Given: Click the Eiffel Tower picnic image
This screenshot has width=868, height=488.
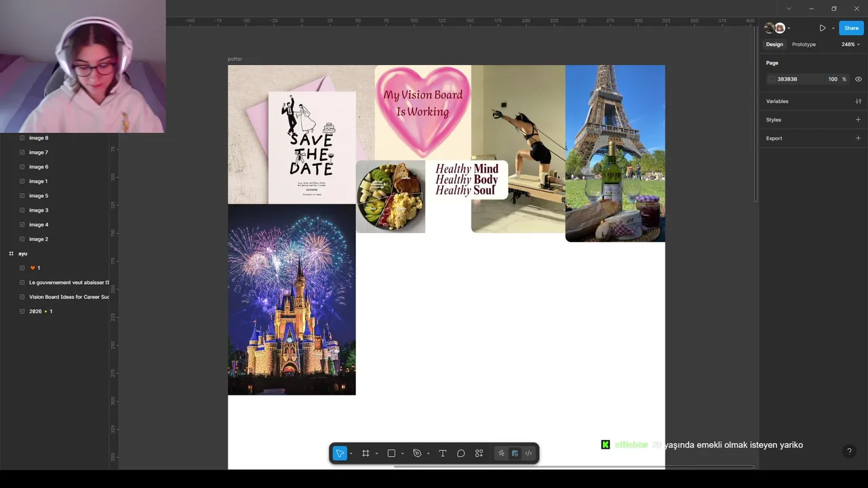Looking at the screenshot, I should point(615,153).
